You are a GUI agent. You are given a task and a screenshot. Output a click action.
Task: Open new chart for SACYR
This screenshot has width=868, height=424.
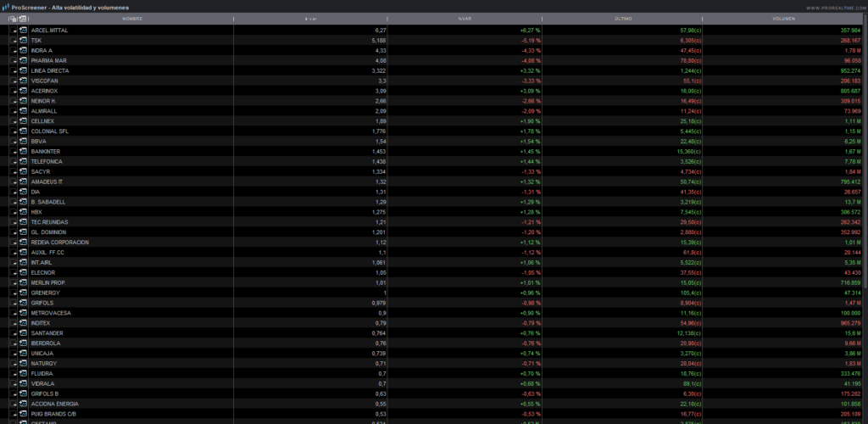click(23, 171)
